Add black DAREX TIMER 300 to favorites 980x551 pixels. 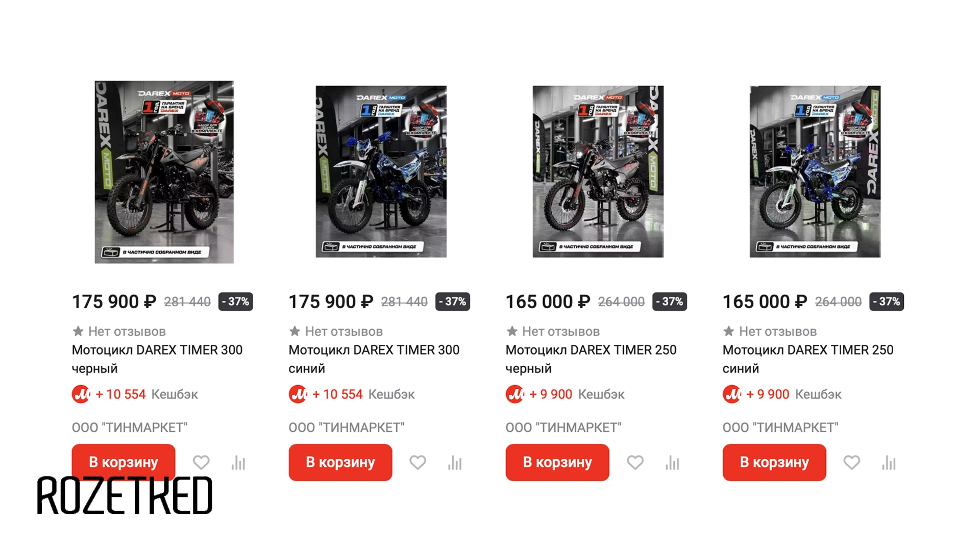pyautogui.click(x=201, y=462)
